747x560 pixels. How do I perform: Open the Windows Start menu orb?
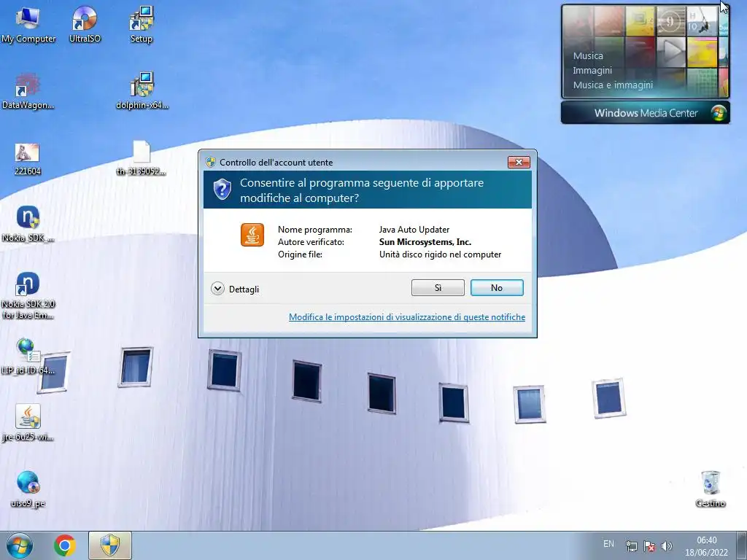pyautogui.click(x=20, y=545)
